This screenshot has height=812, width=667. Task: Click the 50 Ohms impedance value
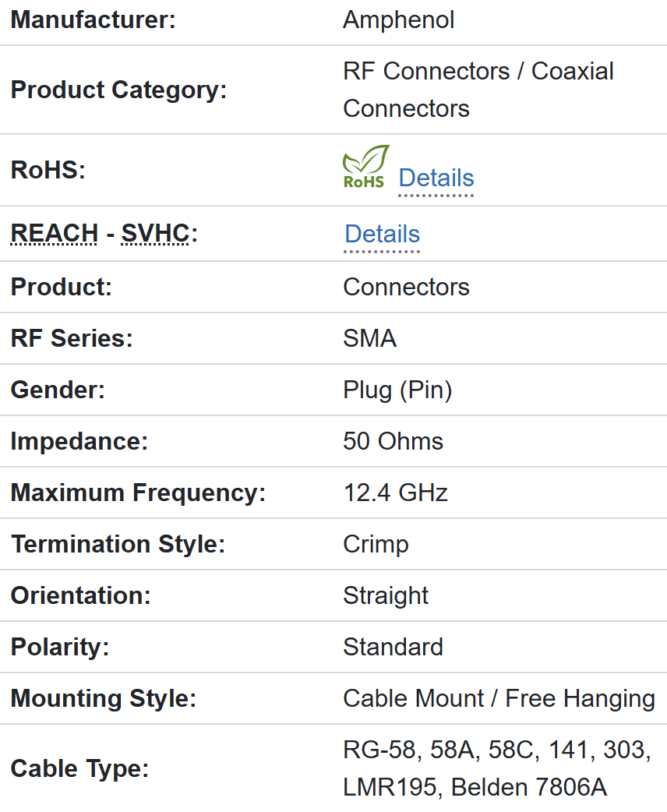(x=393, y=442)
